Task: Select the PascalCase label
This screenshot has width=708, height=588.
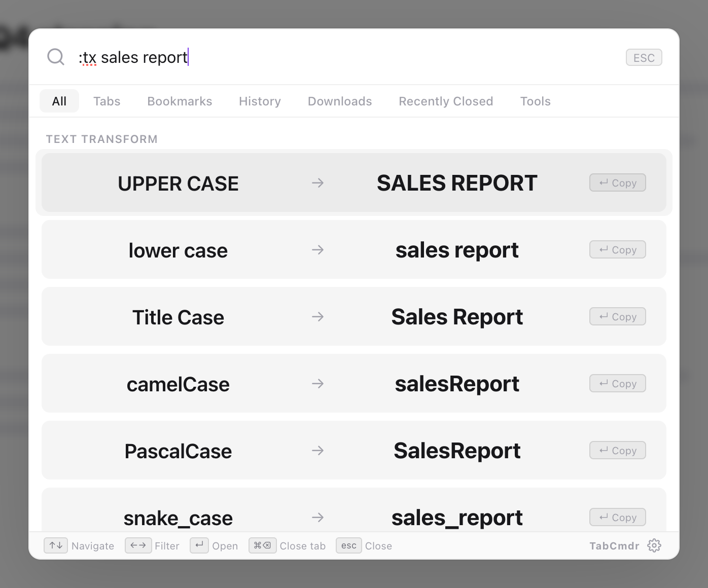Action: [178, 451]
